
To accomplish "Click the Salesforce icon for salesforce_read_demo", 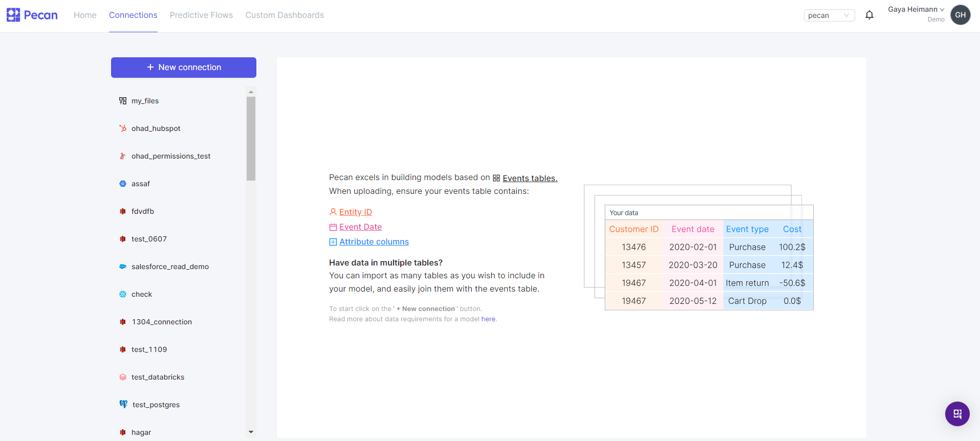I will pyautogui.click(x=123, y=267).
